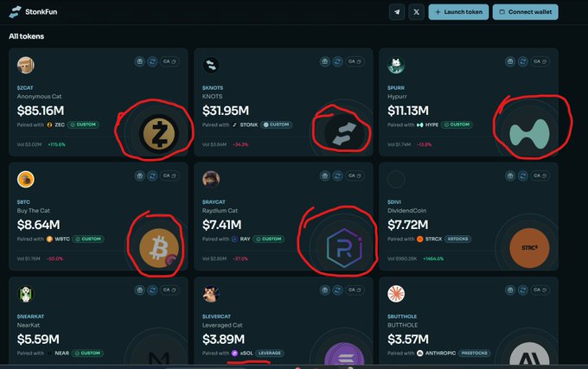Click the gift icon on $RAYCAT card
This screenshot has width=588, height=369.
[x=325, y=175]
